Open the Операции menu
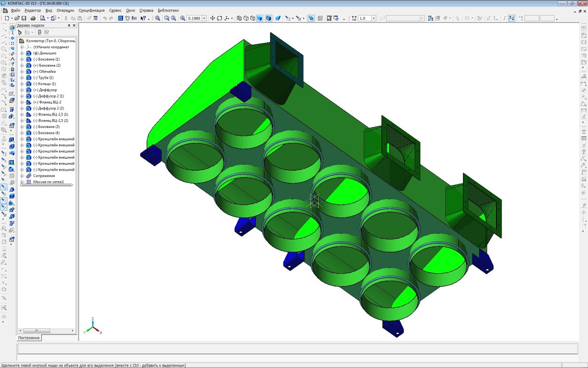This screenshot has width=588, height=368. click(x=65, y=10)
